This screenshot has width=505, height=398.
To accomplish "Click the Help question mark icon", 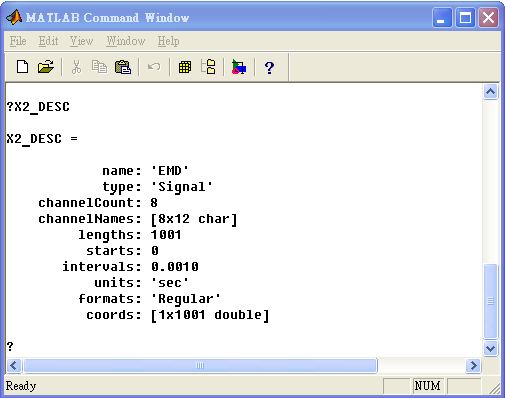I will coord(269,68).
